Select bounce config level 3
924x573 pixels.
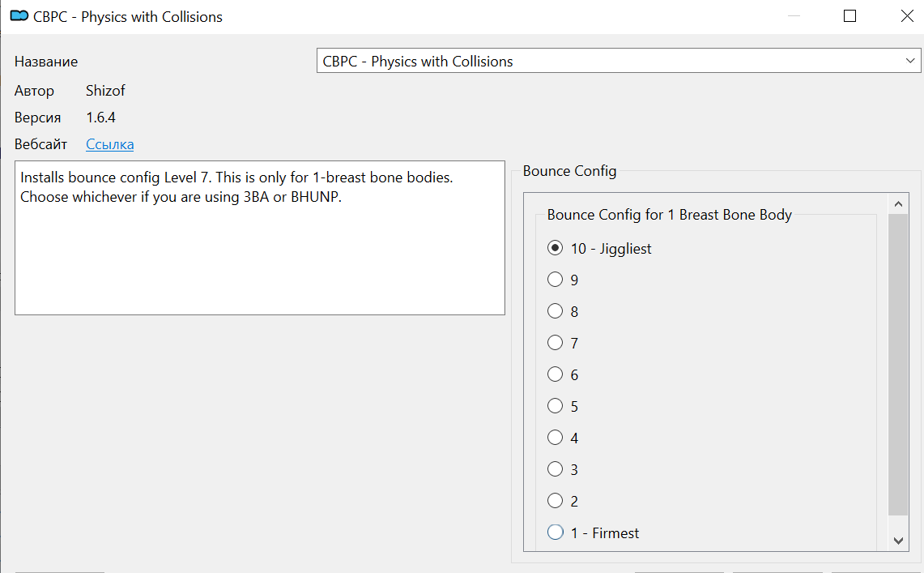pos(556,470)
